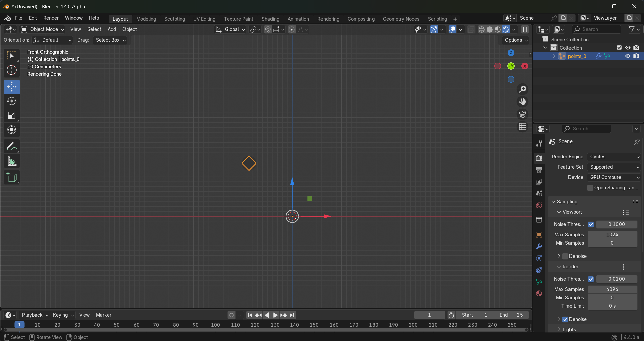644x341 pixels.
Task: Expand the points_0 tree item
Action: [x=554, y=56]
